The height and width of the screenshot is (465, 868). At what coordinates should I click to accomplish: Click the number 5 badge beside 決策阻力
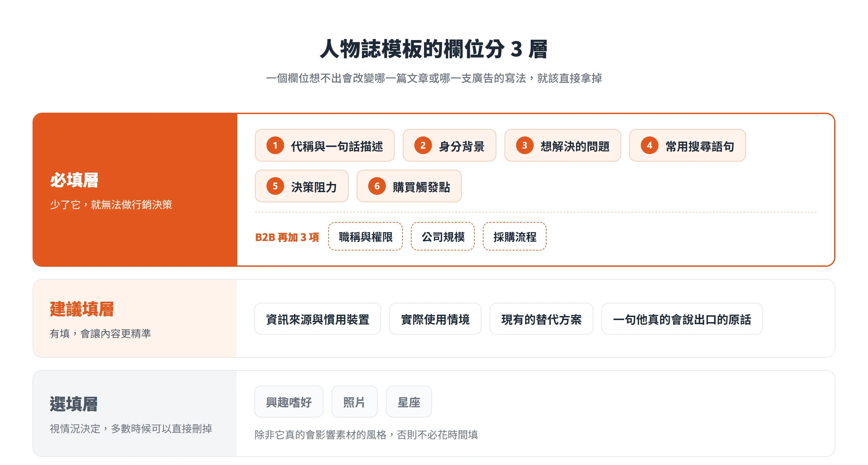[275, 186]
